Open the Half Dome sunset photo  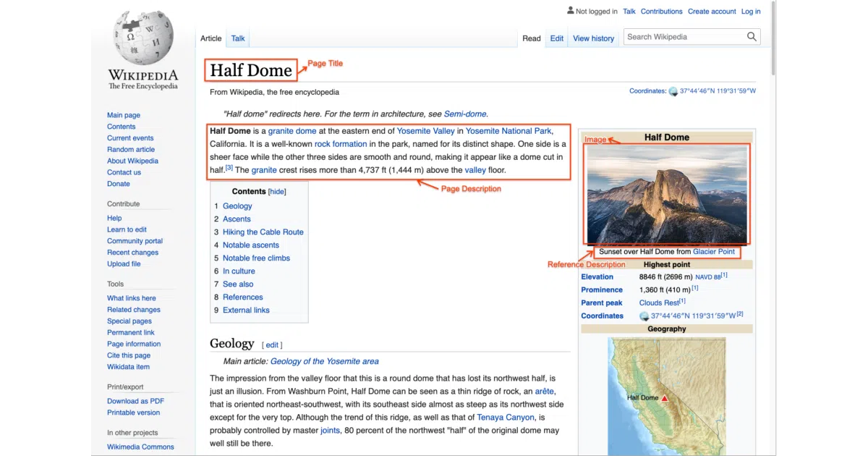(x=668, y=195)
